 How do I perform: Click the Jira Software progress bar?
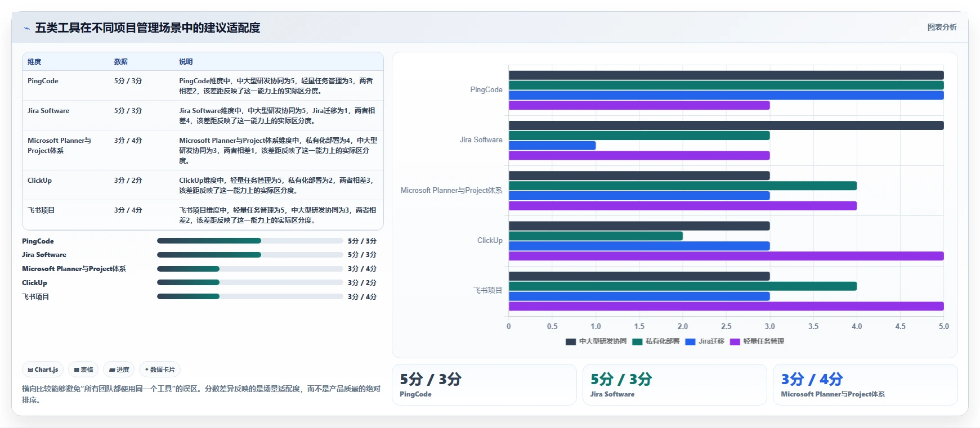250,255
